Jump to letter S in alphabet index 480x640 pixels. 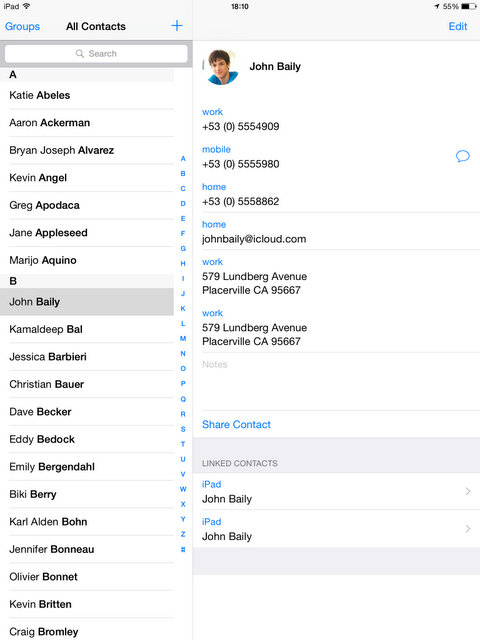(183, 429)
